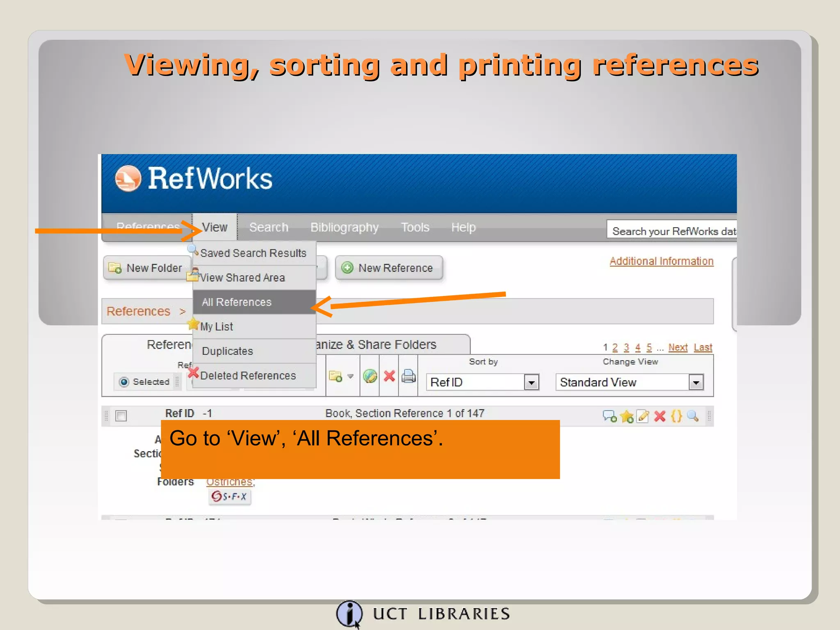The image size is (840, 630).
Task: Open the Standard View dropdown
Action: point(630,382)
